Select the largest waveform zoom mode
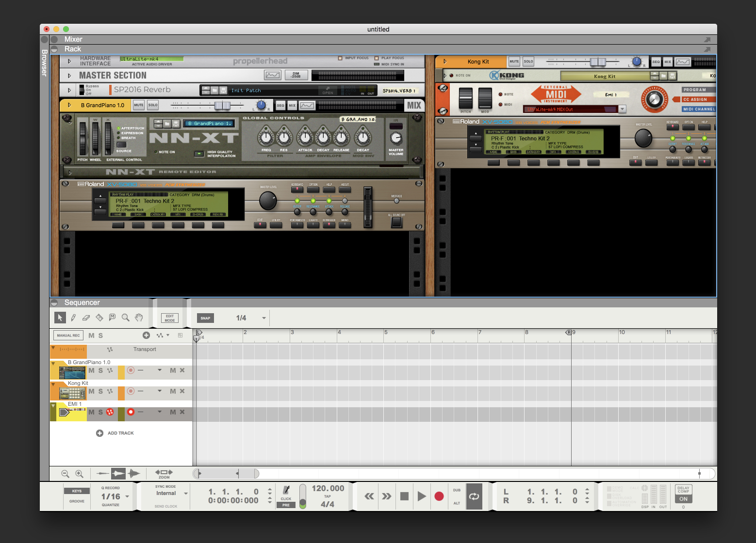The width and height of the screenshot is (756, 543). 134,474
